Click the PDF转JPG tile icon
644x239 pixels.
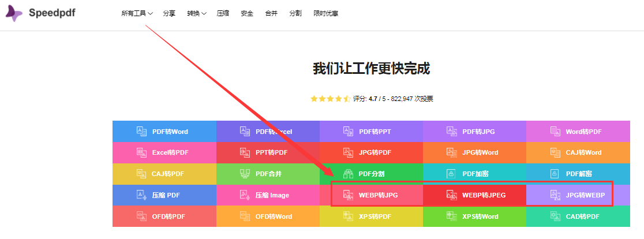coord(452,132)
